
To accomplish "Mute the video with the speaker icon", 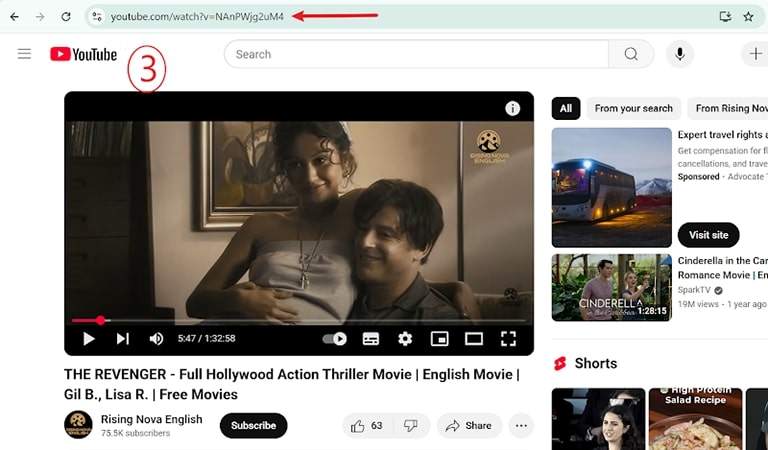I will click(156, 338).
